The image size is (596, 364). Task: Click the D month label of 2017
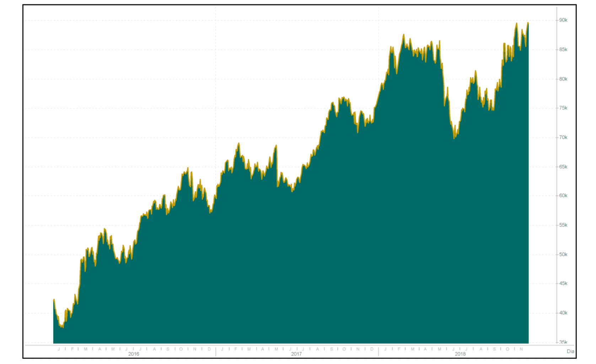(x=372, y=349)
